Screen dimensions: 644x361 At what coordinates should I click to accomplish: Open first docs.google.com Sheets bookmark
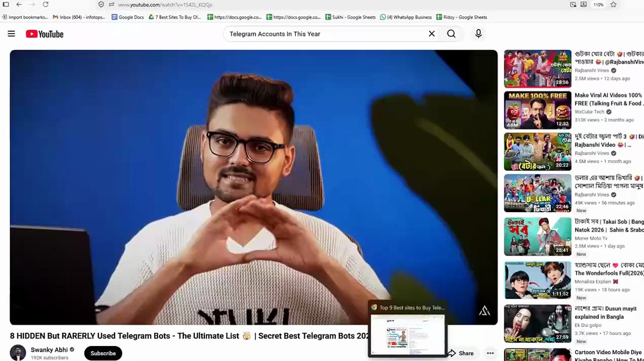click(234, 17)
